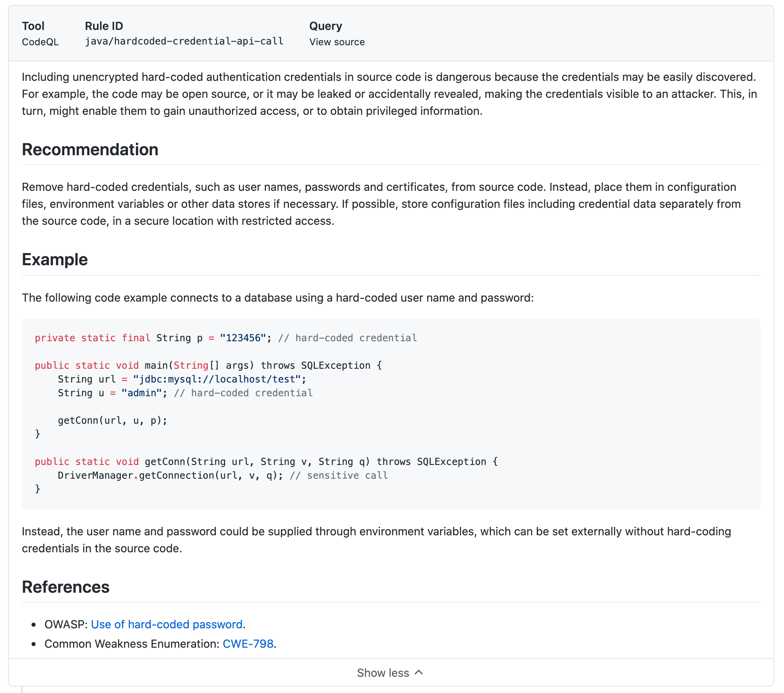The width and height of the screenshot is (784, 693).
Task: Click the public static void main line
Action: (208, 366)
